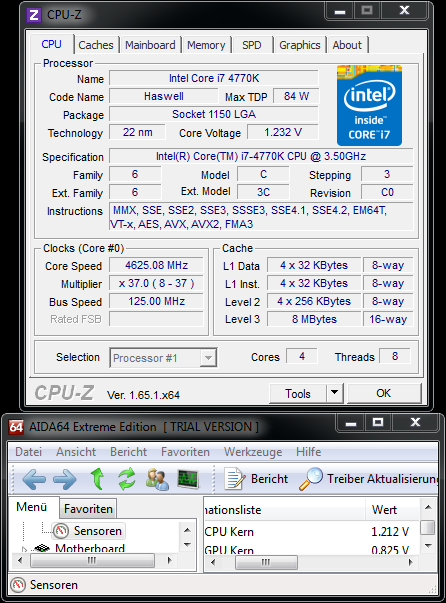
Task: Click right panel scroll-left arrow
Action: tap(213, 562)
